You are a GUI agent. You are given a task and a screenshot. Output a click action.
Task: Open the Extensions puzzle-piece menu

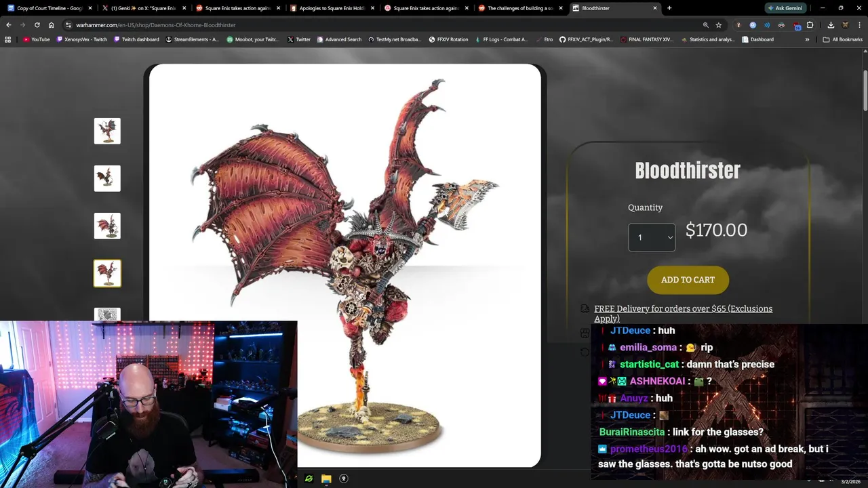tap(810, 25)
